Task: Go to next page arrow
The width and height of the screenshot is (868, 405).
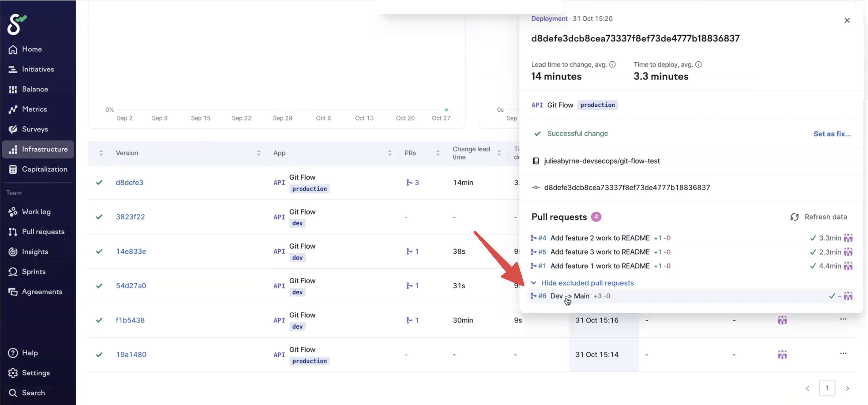Action: click(847, 388)
